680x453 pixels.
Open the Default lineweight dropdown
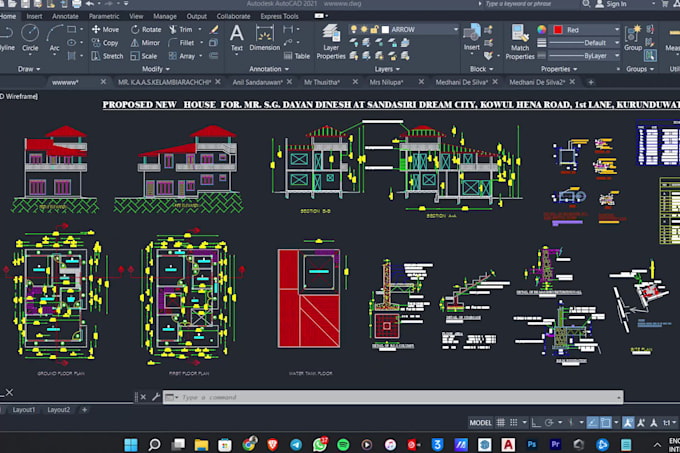[x=617, y=43]
